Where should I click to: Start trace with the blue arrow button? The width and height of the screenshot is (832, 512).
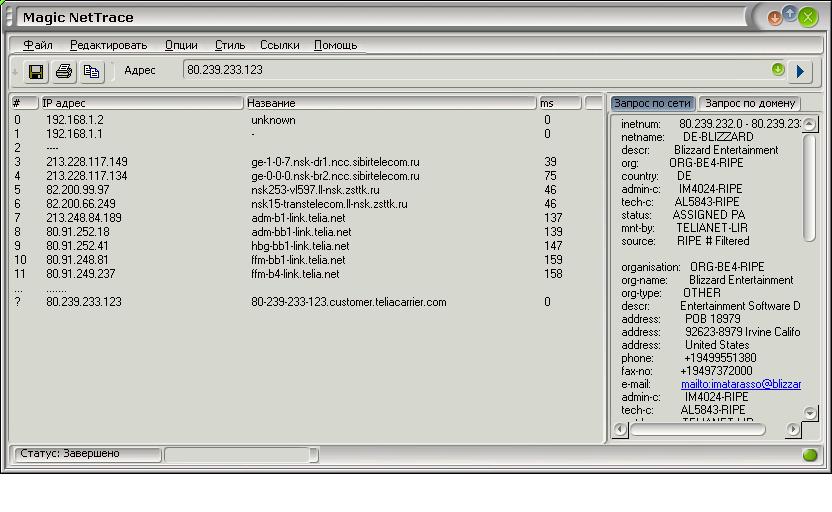coord(800,71)
